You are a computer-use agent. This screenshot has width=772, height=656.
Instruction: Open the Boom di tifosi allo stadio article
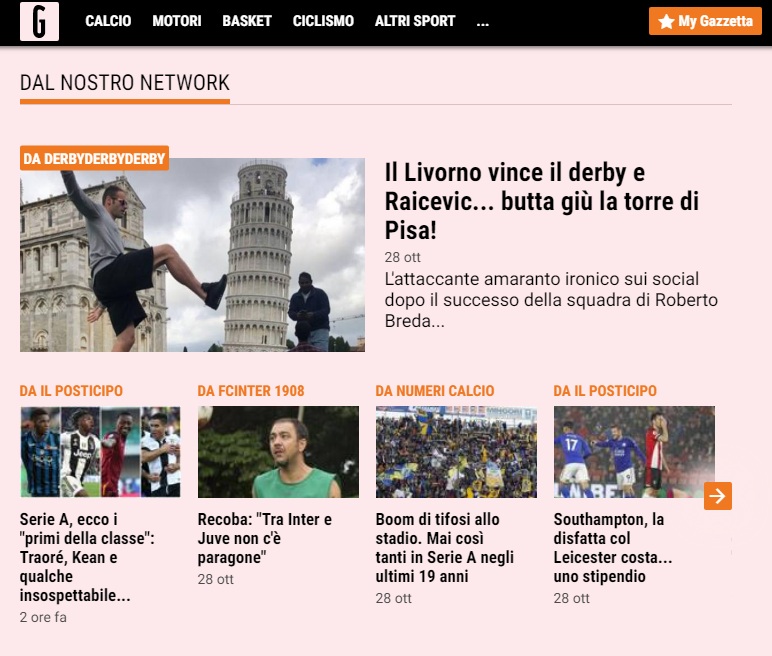(445, 548)
